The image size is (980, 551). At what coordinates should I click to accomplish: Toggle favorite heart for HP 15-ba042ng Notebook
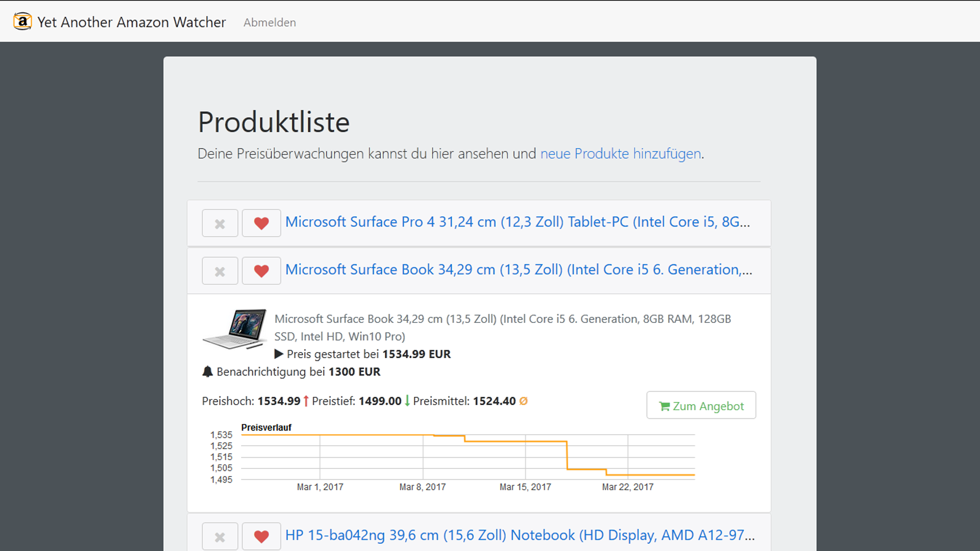pos(261,536)
